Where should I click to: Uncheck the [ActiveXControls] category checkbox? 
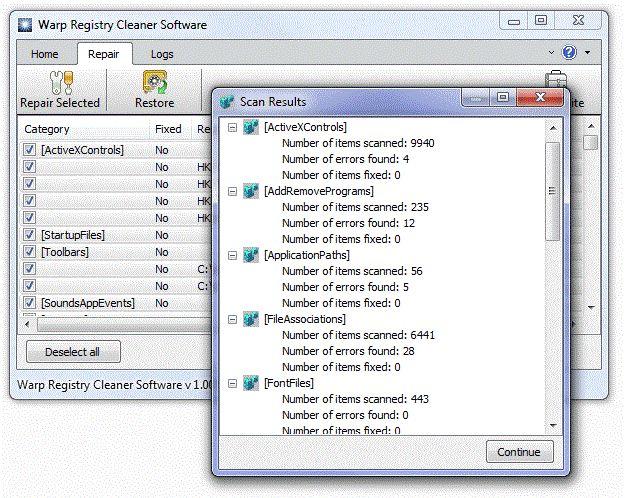29,150
